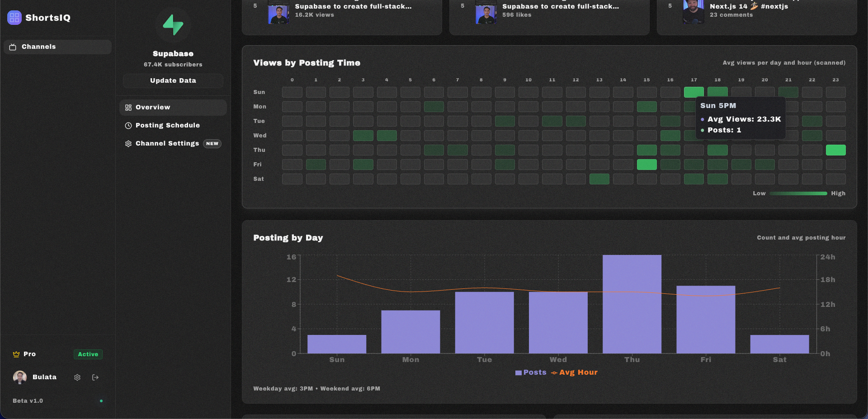The width and height of the screenshot is (868, 419).
Task: Click the Wed bar in Posting by Day
Action: [x=558, y=323]
